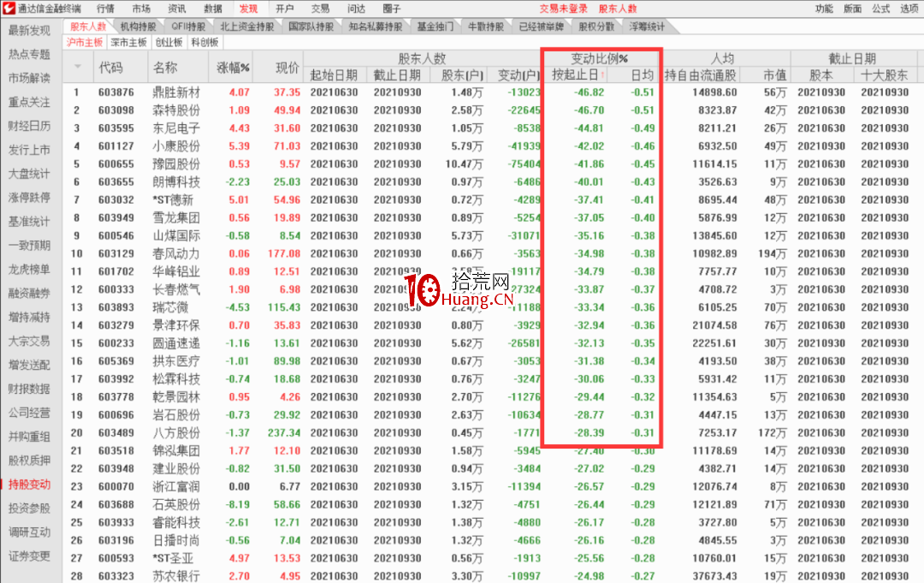The height and width of the screenshot is (583, 924).
Task: Open 大宗交易 in the sidebar
Action: pos(29,341)
